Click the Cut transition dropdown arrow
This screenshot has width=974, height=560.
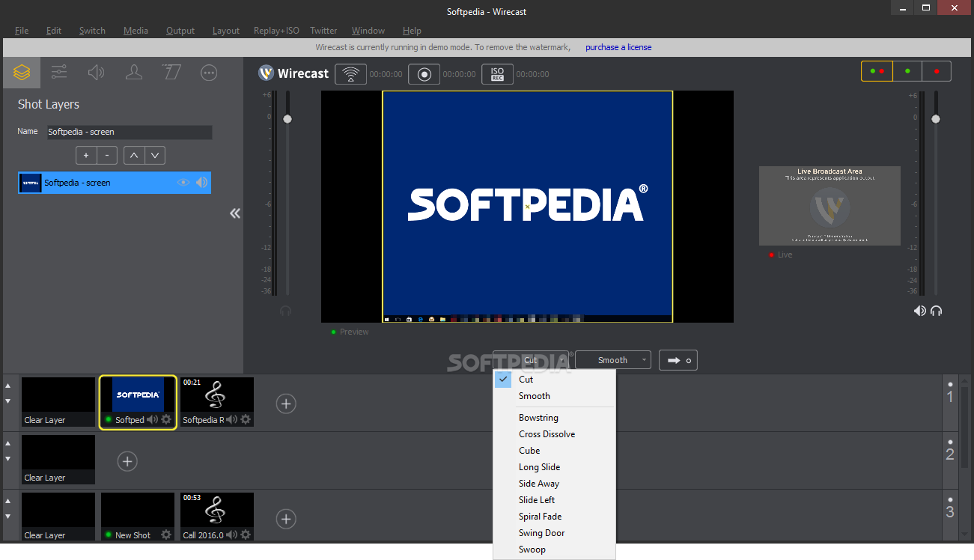point(561,360)
